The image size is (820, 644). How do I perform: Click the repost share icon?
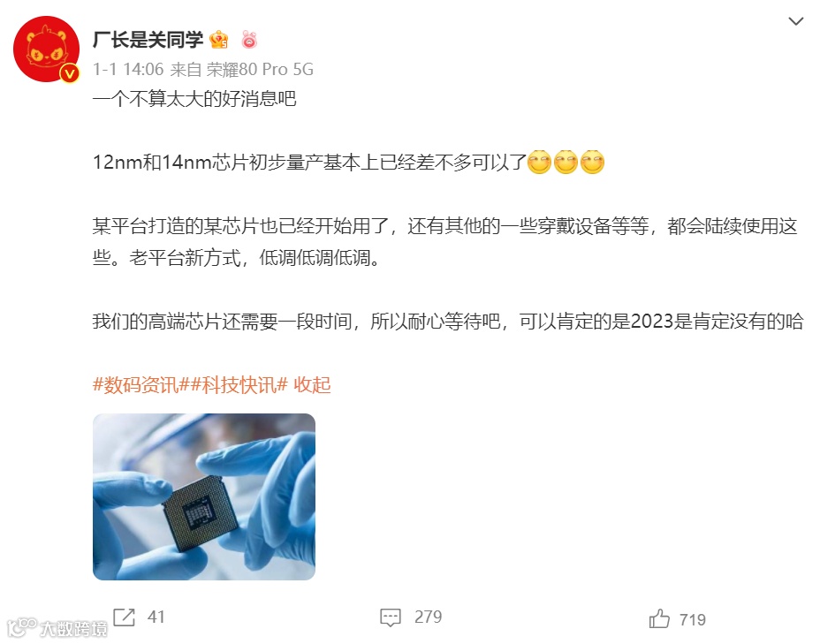(x=125, y=617)
